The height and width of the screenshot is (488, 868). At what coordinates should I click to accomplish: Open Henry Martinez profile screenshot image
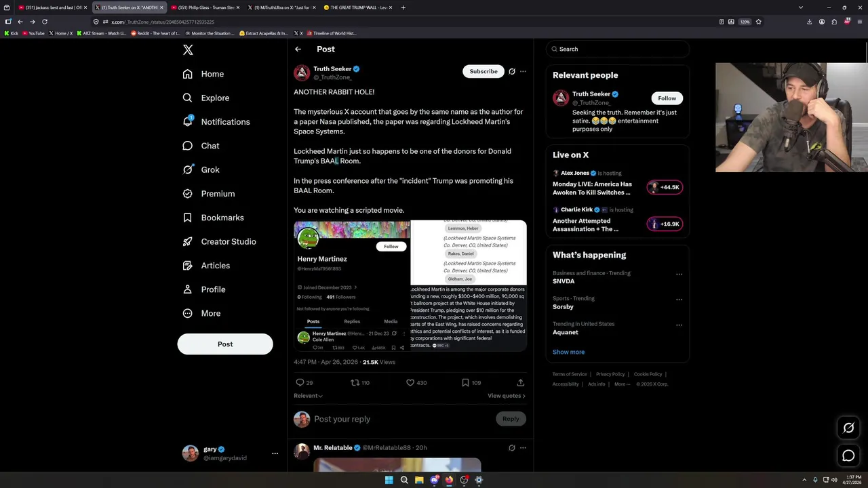(352, 285)
